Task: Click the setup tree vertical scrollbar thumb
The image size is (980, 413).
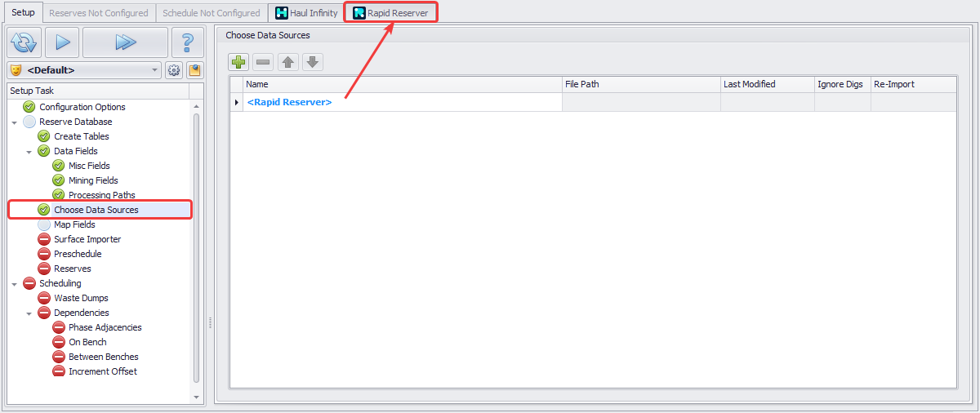Action: [196, 247]
